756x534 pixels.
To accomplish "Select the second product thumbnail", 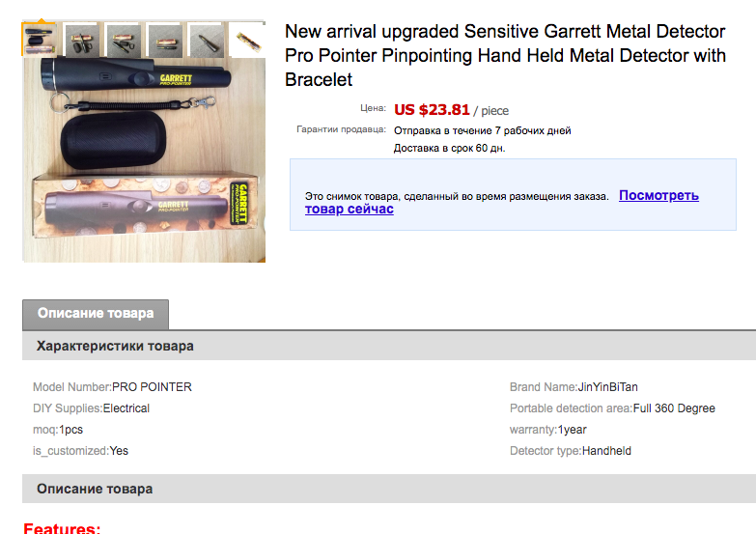I will tap(81, 40).
